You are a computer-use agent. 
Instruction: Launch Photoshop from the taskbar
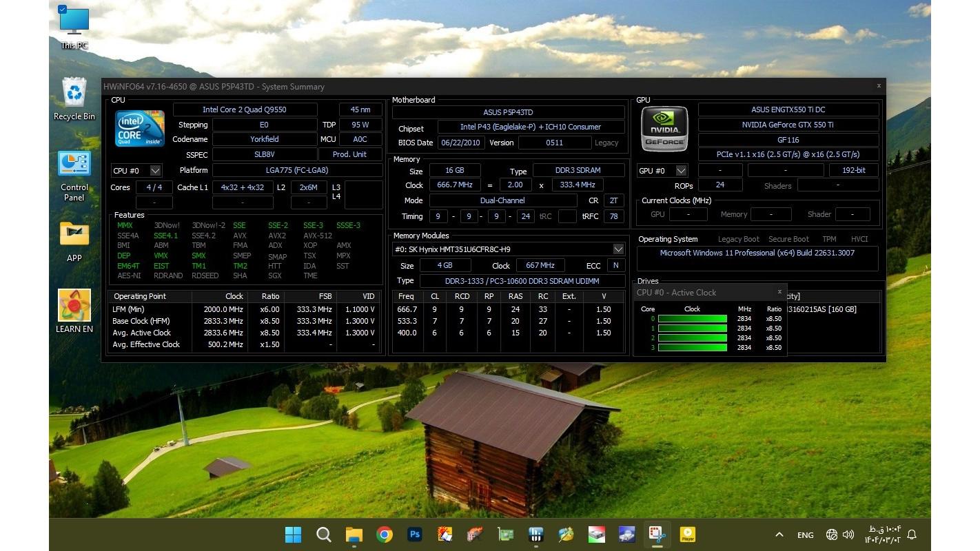click(x=415, y=534)
